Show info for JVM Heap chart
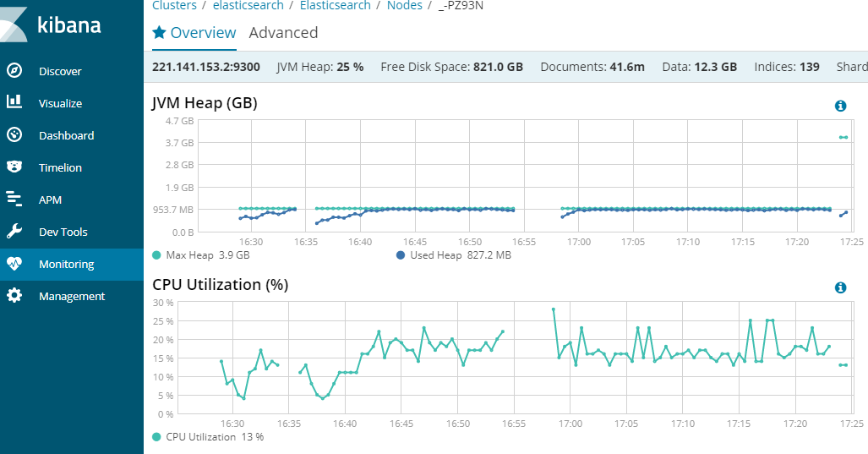 pos(840,106)
